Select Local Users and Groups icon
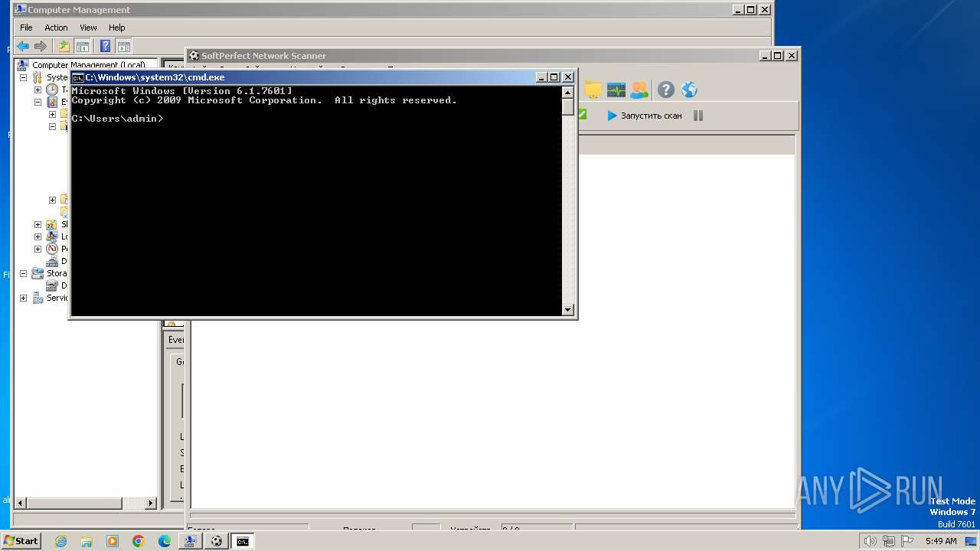 pyautogui.click(x=51, y=236)
